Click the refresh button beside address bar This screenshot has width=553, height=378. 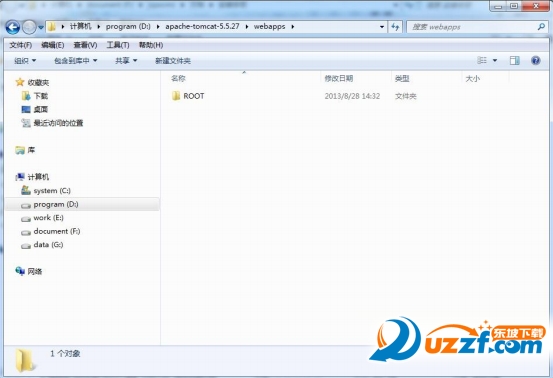[x=395, y=27]
